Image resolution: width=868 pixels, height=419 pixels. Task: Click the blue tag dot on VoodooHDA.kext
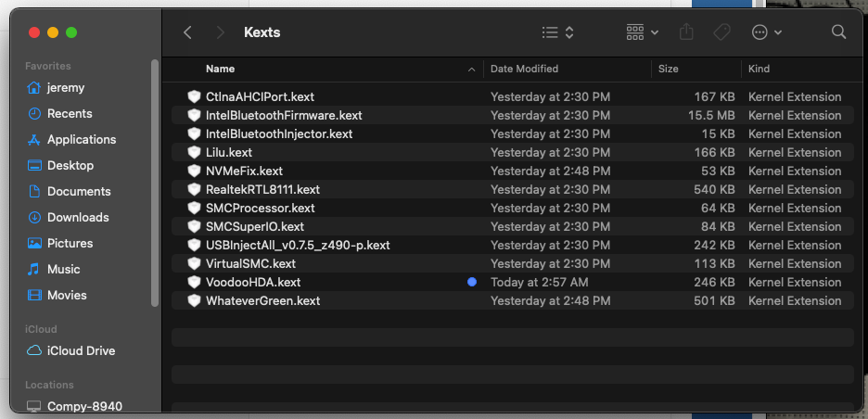click(472, 283)
